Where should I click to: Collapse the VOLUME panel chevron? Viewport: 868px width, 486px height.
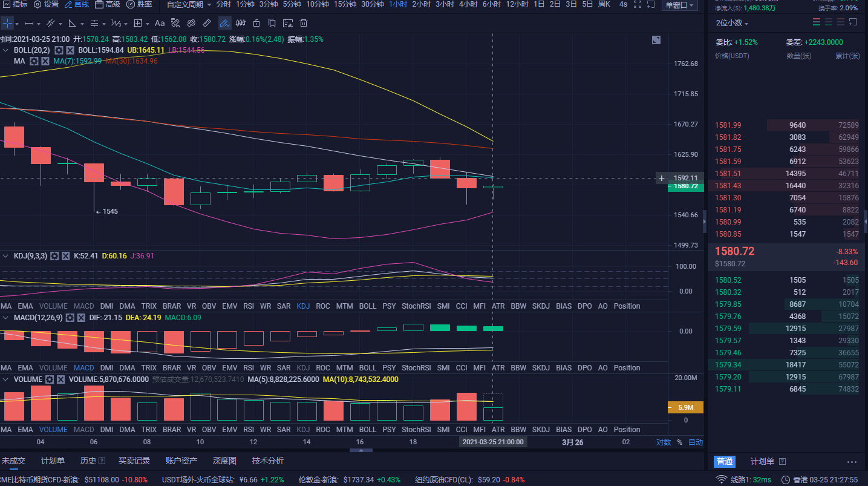click(6, 379)
